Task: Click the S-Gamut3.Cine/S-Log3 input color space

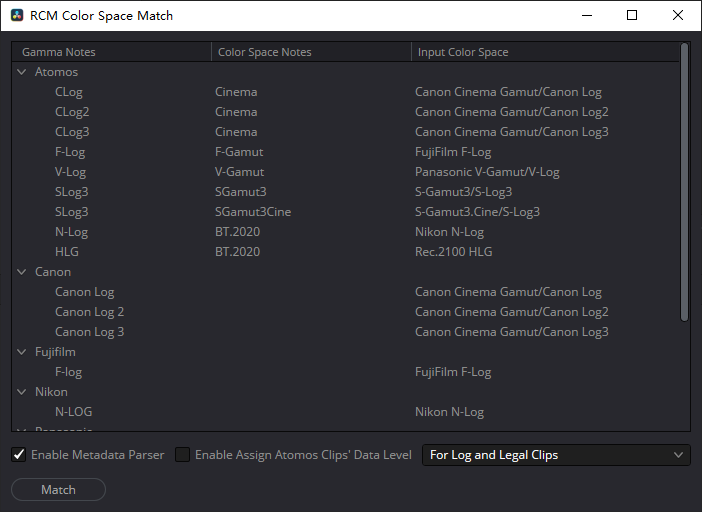Action: [477, 212]
